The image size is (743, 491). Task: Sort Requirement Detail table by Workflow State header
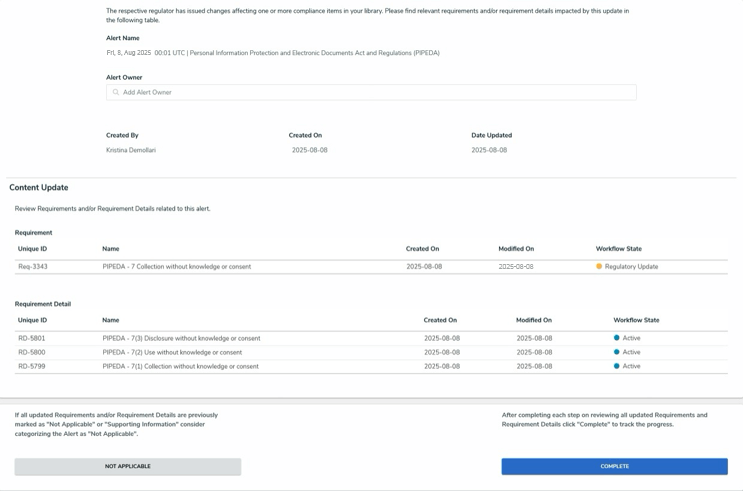pyautogui.click(x=636, y=320)
